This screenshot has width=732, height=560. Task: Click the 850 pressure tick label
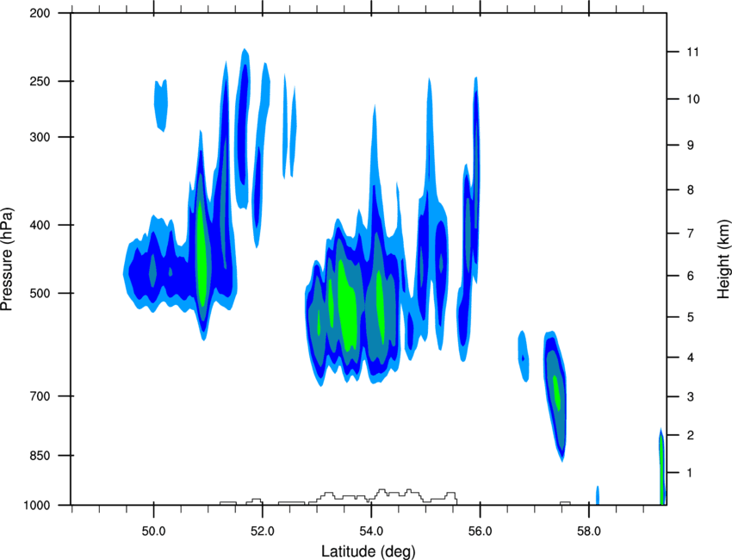[40, 456]
